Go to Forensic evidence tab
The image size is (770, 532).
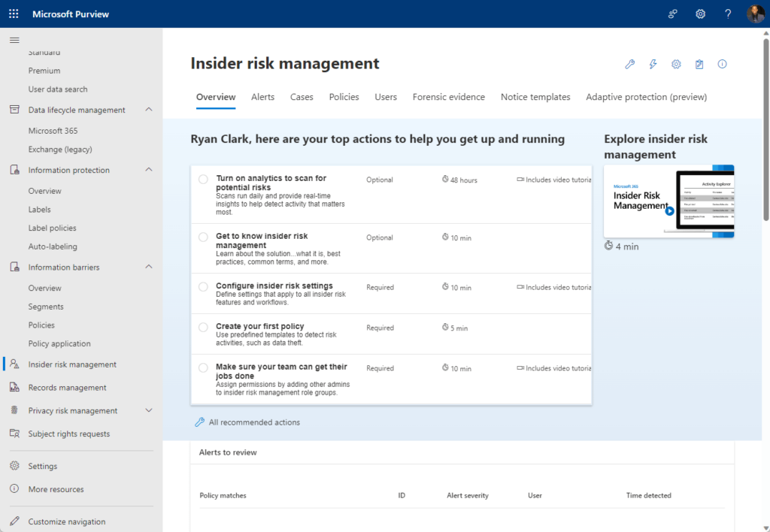pyautogui.click(x=448, y=97)
